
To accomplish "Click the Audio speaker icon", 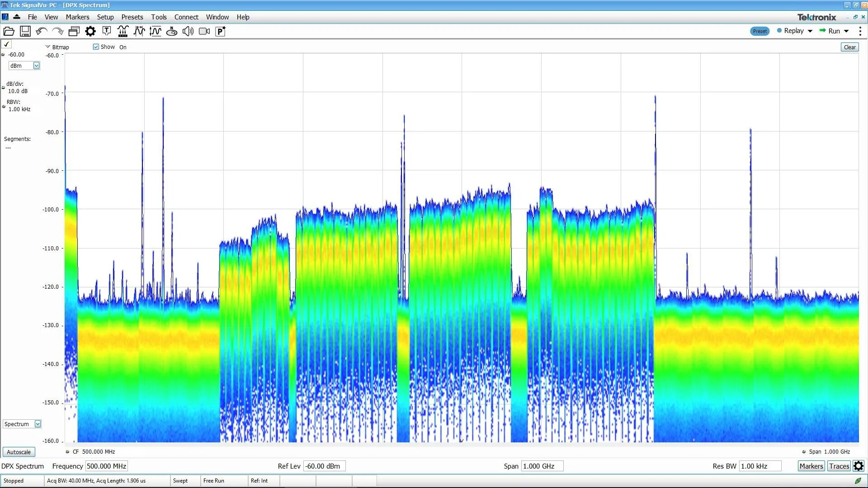I will click(x=188, y=31).
